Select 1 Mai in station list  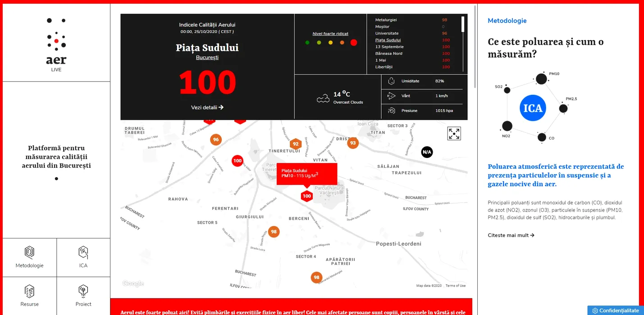pos(381,60)
